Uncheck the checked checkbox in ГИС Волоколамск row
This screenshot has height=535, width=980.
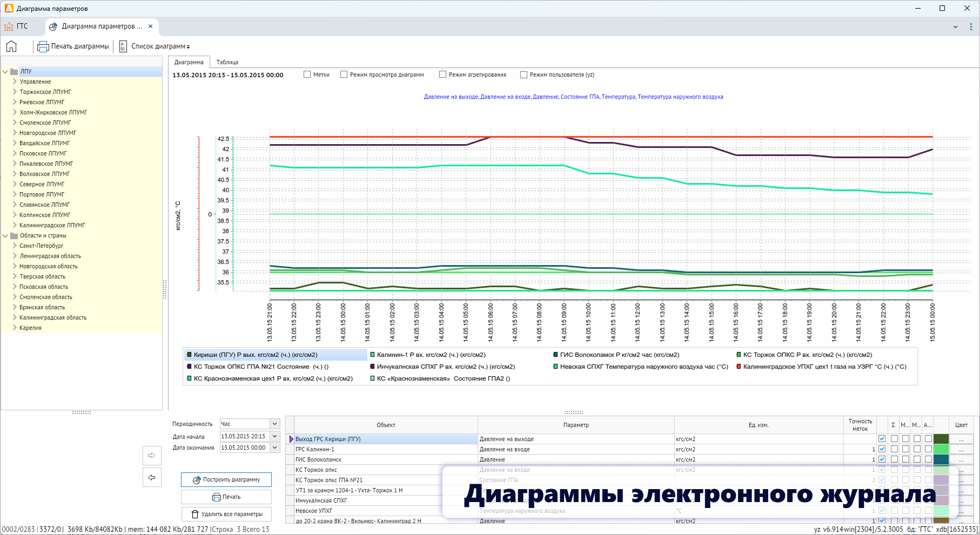pyautogui.click(x=882, y=459)
